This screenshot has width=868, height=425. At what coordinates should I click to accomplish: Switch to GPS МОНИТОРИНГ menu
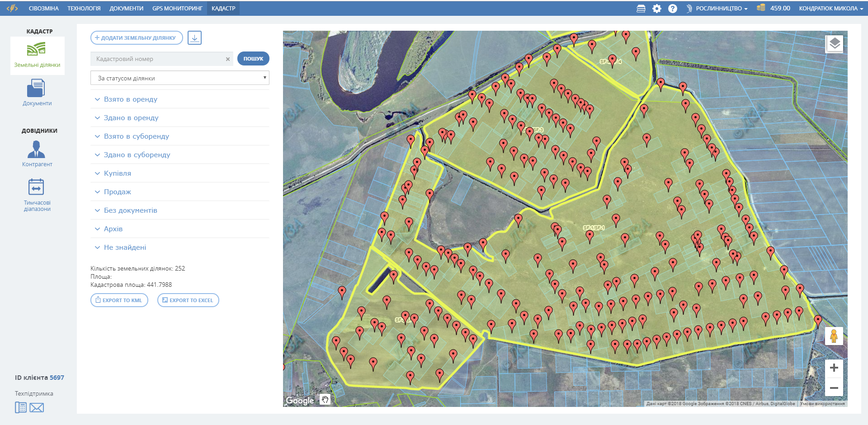pyautogui.click(x=177, y=9)
